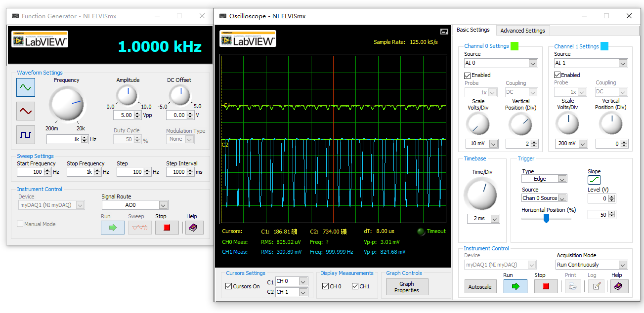Click Channel 1 Vertical Position knob
Screen dimensions: 644x313
pyautogui.click(x=611, y=123)
